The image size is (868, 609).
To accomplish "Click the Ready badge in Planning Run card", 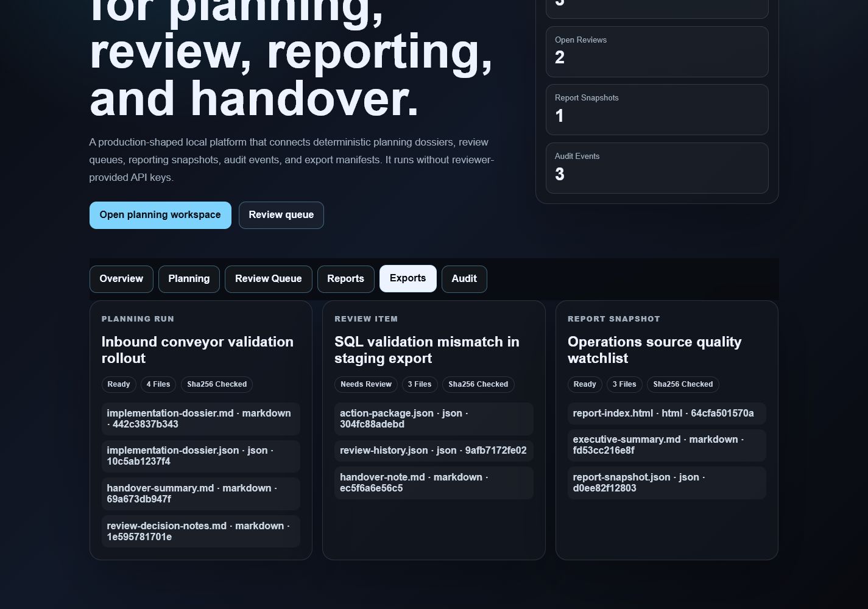I will point(119,384).
